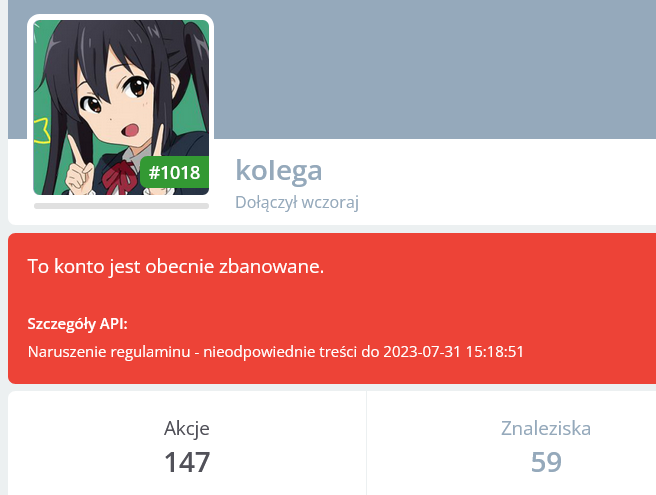Click the avatar character's open mouth
This screenshot has width=656, height=495.
pyautogui.click(x=130, y=130)
